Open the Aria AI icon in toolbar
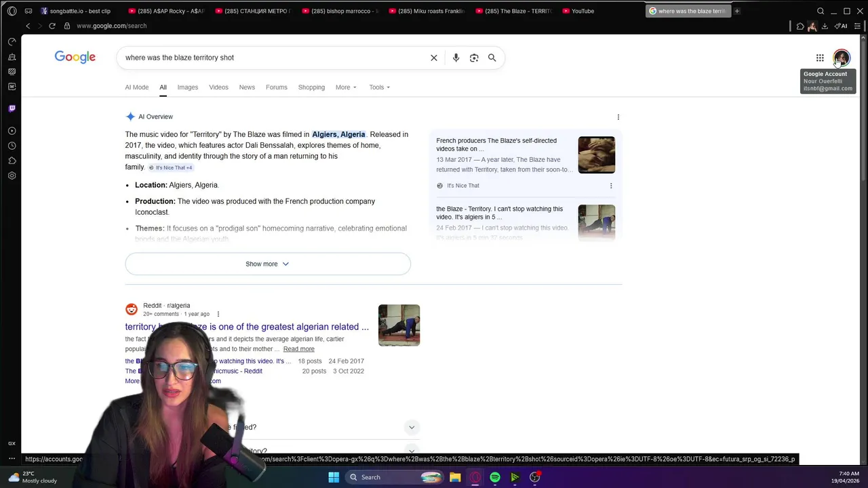The height and width of the screenshot is (488, 868). (841, 26)
